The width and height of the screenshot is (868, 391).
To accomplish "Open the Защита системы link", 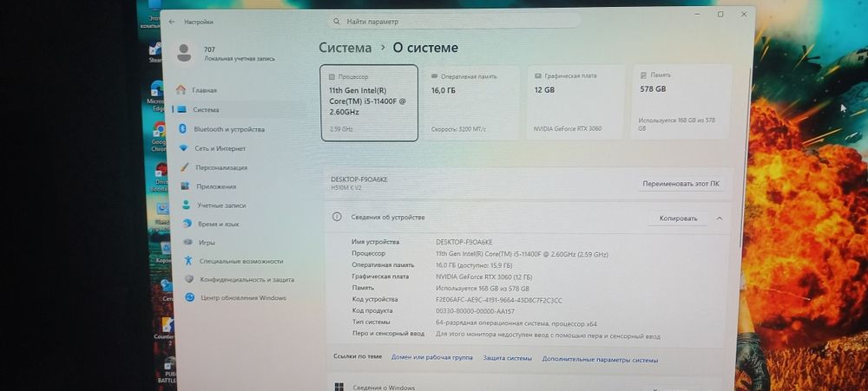I will 507,358.
